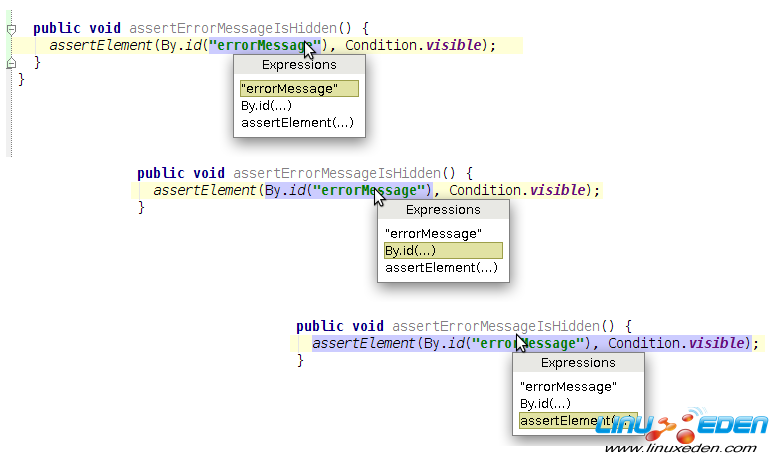The height and width of the screenshot is (462, 777).
Task: Click assertElement call in the bottom code snippet
Action: (362, 343)
